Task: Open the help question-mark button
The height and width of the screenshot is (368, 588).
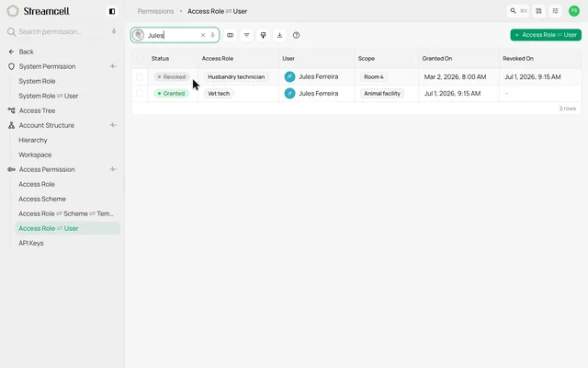Action: coord(296,35)
